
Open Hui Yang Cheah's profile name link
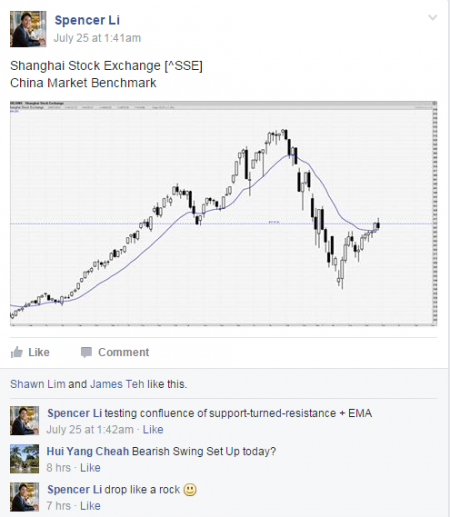pyautogui.click(x=88, y=451)
